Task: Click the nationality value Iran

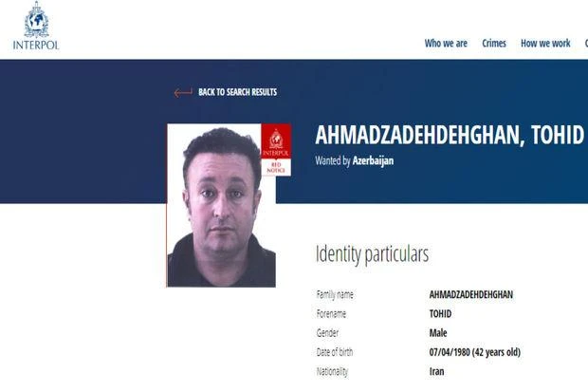Action: pyautogui.click(x=436, y=371)
